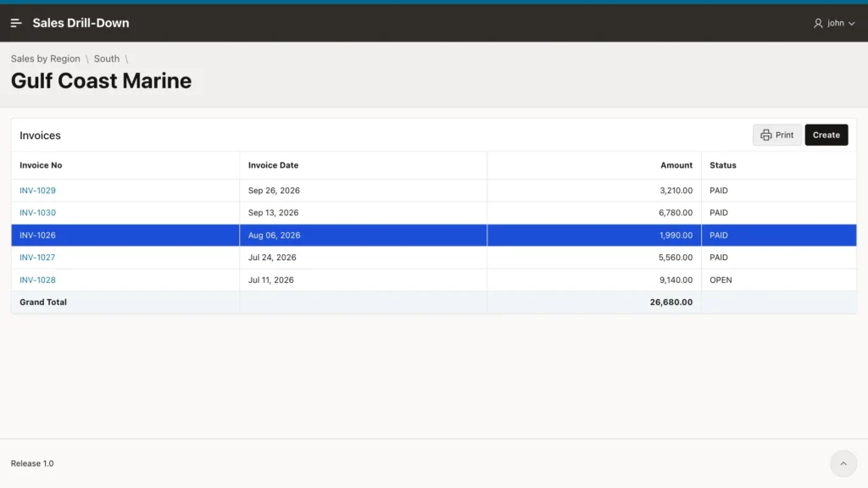Print the invoices report

[x=776, y=135]
